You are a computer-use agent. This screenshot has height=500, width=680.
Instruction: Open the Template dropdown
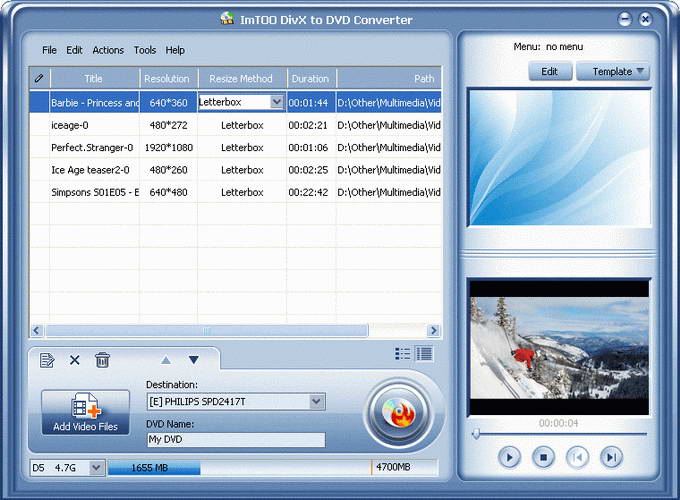coord(613,71)
